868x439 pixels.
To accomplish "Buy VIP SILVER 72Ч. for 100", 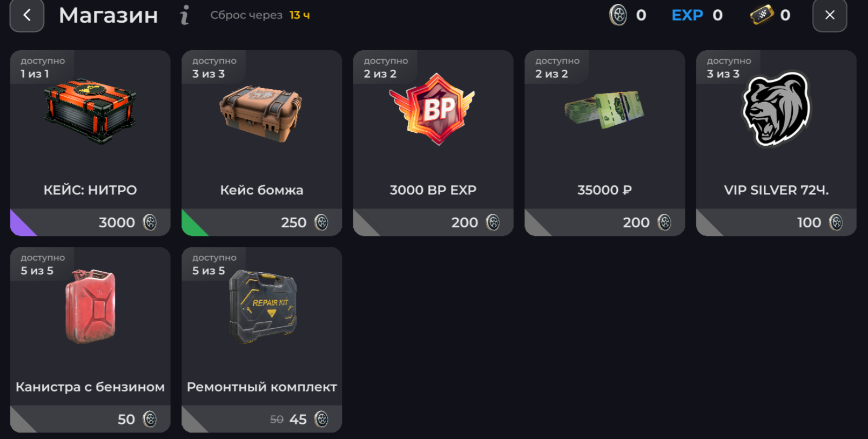I will click(776, 222).
